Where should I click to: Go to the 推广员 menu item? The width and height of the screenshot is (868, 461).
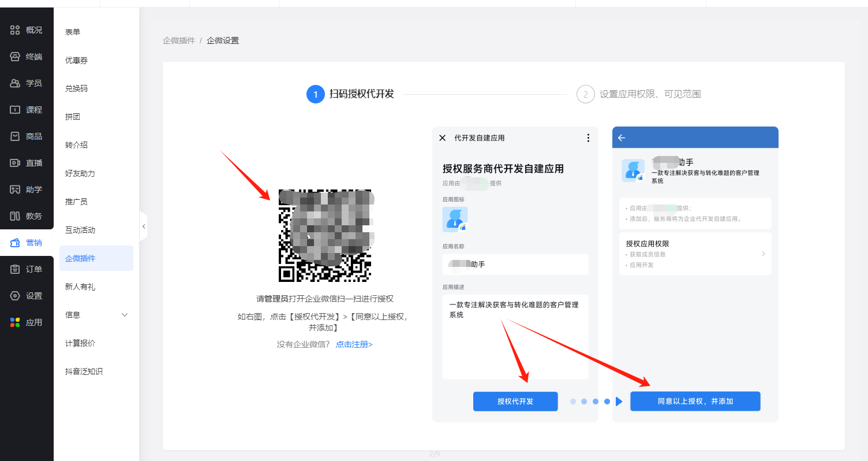[x=76, y=202]
